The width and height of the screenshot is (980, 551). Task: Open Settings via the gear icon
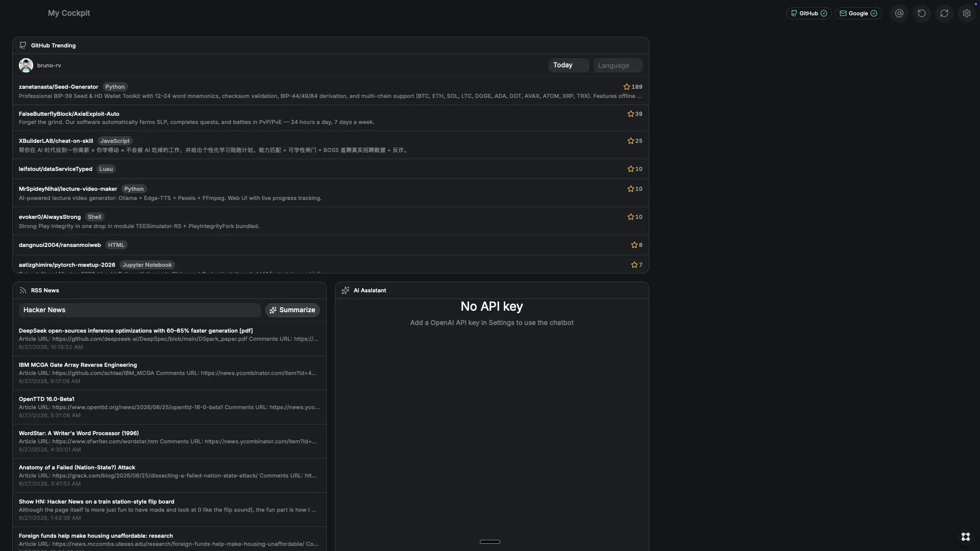967,14
